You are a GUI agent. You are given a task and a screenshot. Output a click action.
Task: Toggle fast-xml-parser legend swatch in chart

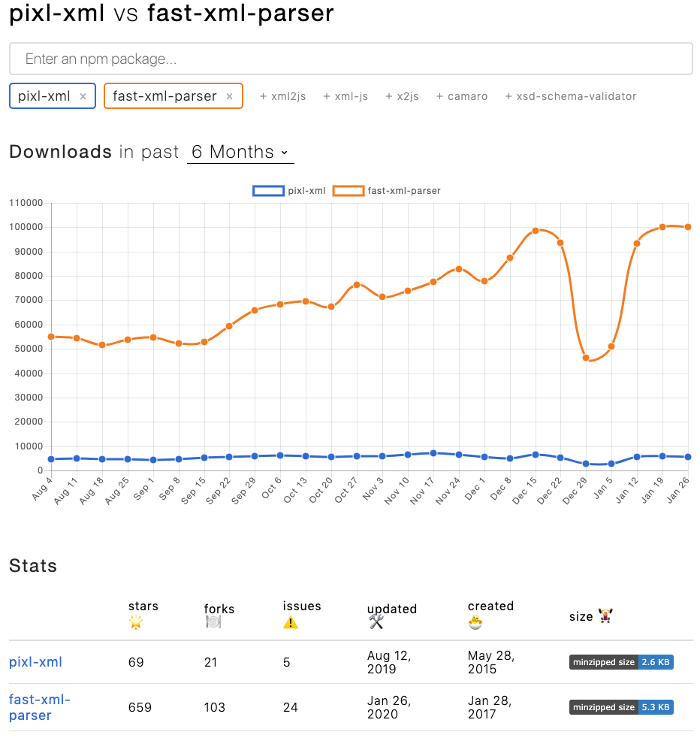point(348,191)
